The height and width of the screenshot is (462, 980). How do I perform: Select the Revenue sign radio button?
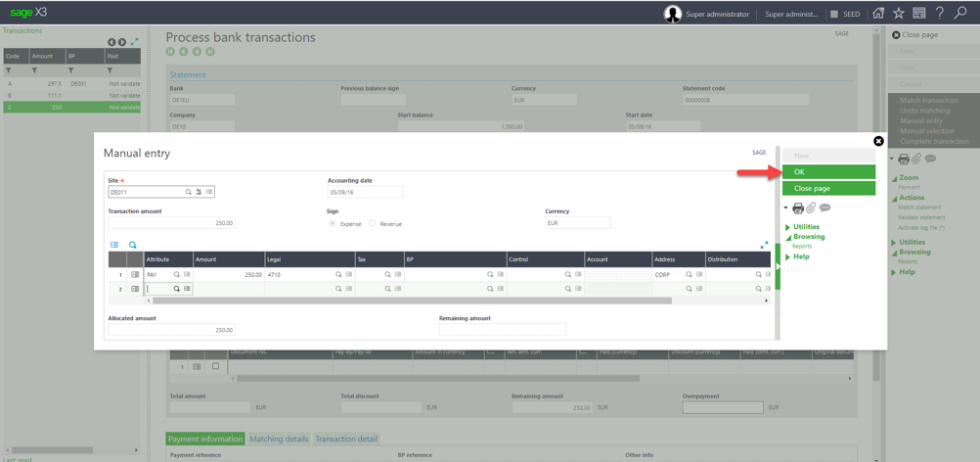click(373, 223)
